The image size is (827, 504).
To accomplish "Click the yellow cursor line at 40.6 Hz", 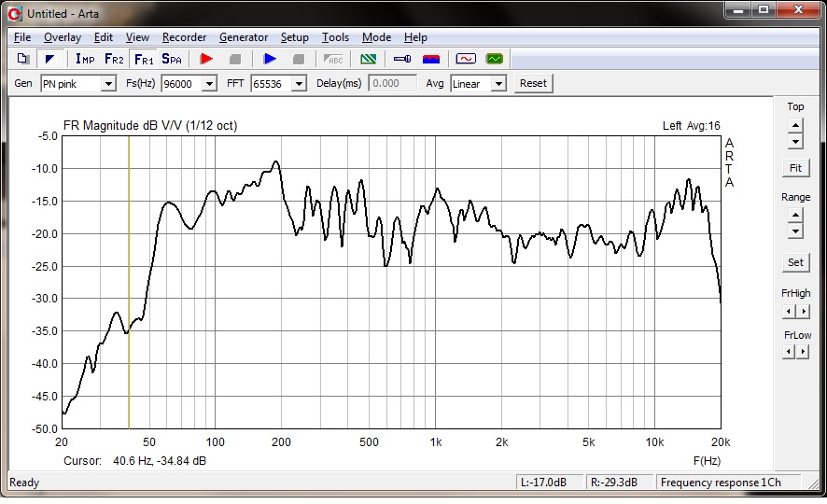I will (x=129, y=282).
